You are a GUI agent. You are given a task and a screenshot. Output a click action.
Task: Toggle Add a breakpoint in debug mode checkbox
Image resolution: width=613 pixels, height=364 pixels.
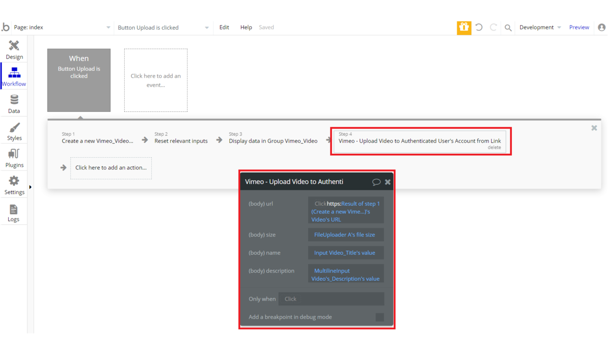[x=380, y=318]
